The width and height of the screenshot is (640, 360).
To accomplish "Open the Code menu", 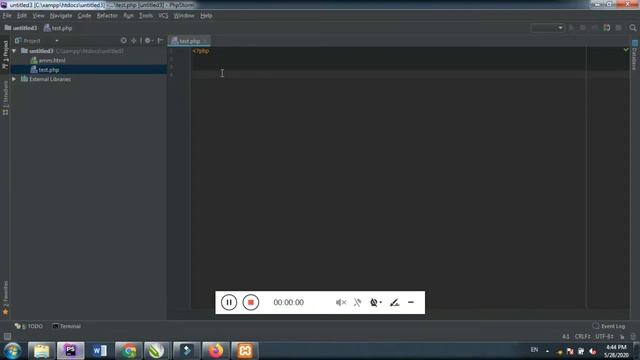I will click(x=84, y=16).
